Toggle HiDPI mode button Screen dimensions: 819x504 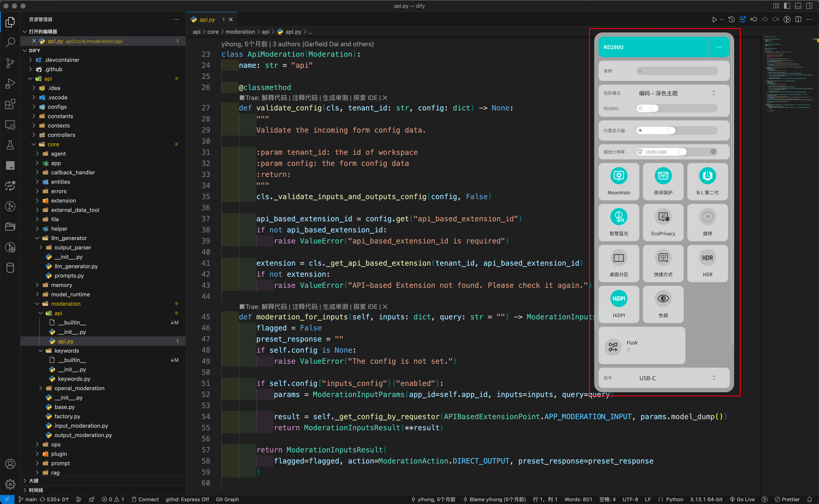click(619, 299)
